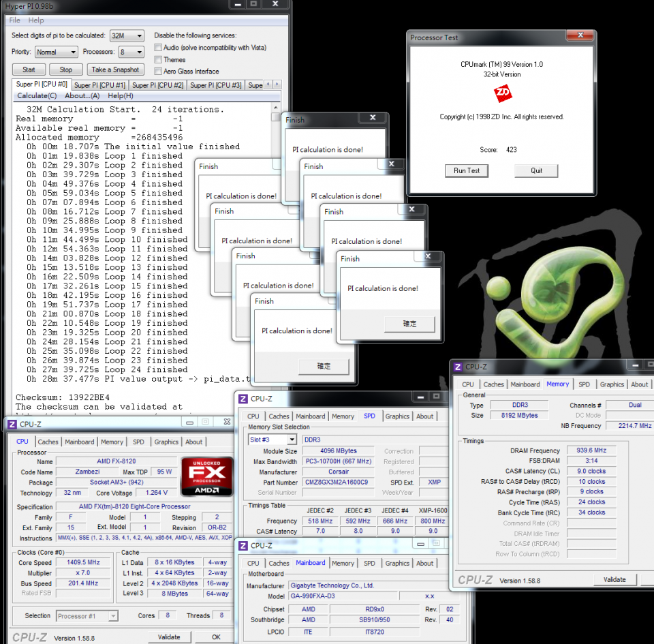Click the CPU-Z icon on the Mainboard window titlebar

click(244, 545)
